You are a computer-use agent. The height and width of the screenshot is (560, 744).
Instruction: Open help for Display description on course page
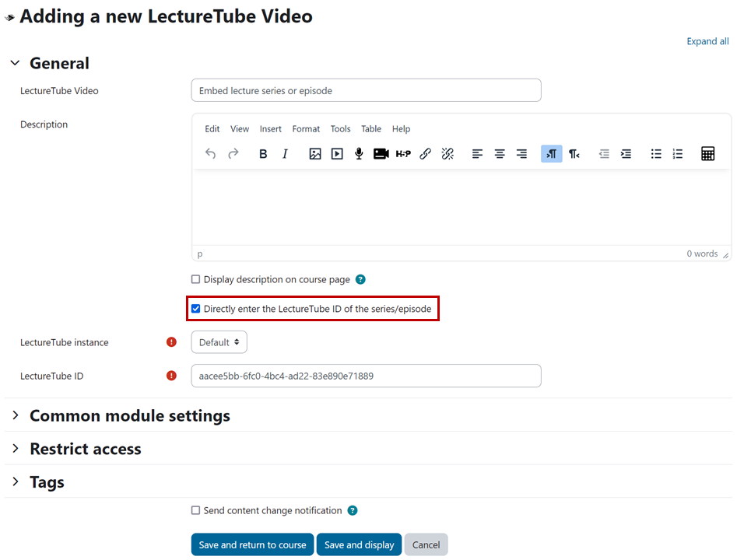point(360,279)
